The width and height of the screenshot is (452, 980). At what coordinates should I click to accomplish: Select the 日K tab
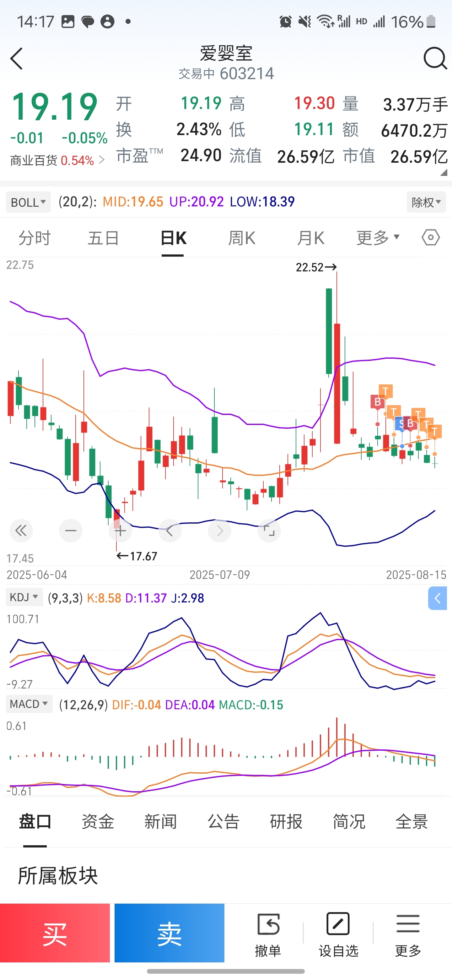(173, 238)
